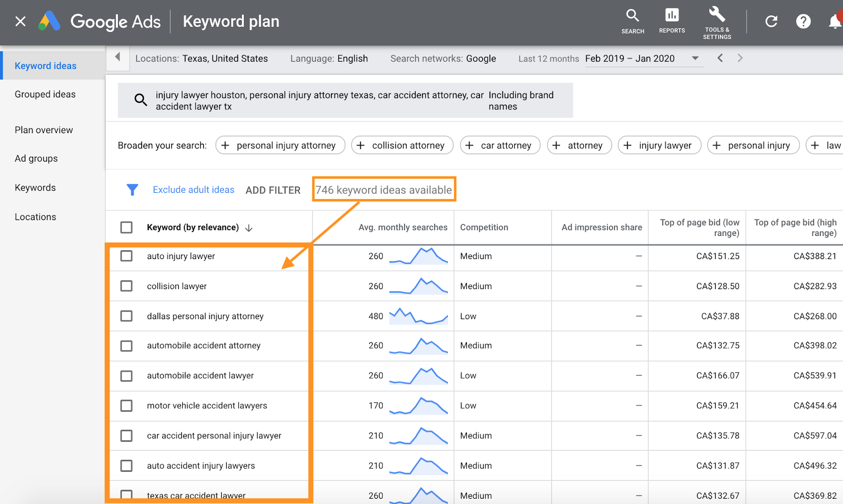Toggle the select-all keywords checkbox

(126, 228)
